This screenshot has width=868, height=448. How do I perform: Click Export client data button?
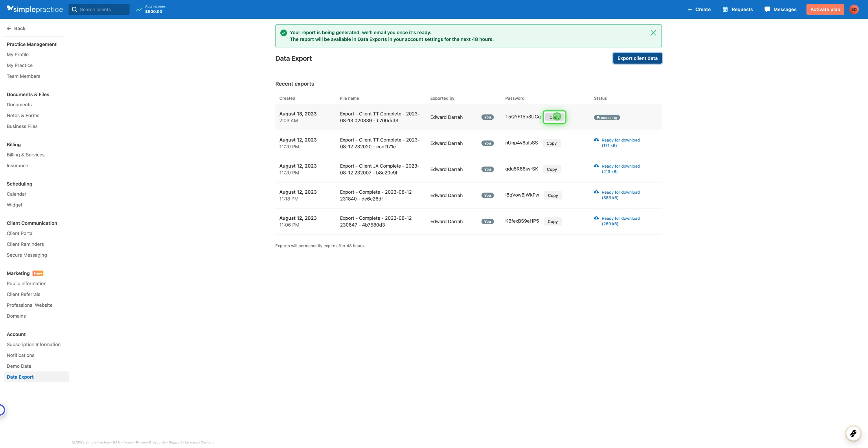637,58
